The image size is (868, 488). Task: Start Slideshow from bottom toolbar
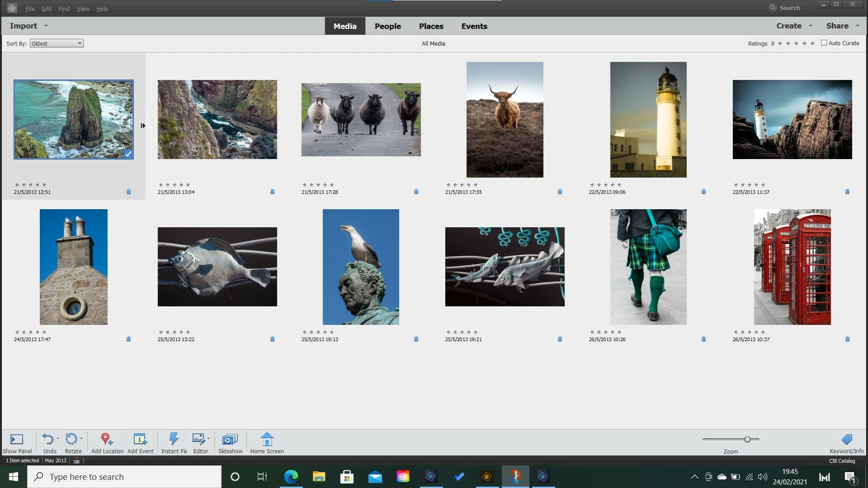click(x=230, y=439)
